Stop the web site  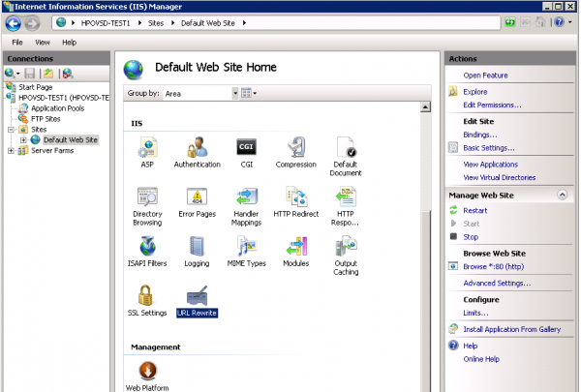tap(471, 237)
